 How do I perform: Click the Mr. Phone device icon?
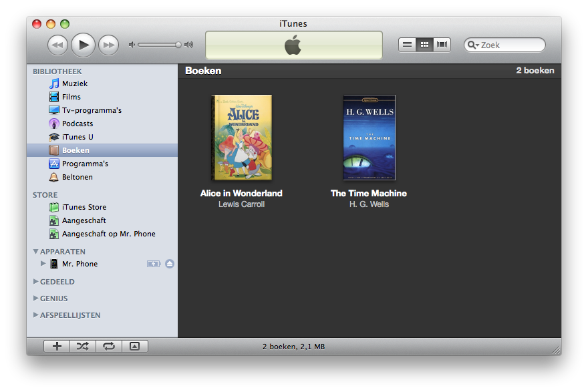(54, 264)
